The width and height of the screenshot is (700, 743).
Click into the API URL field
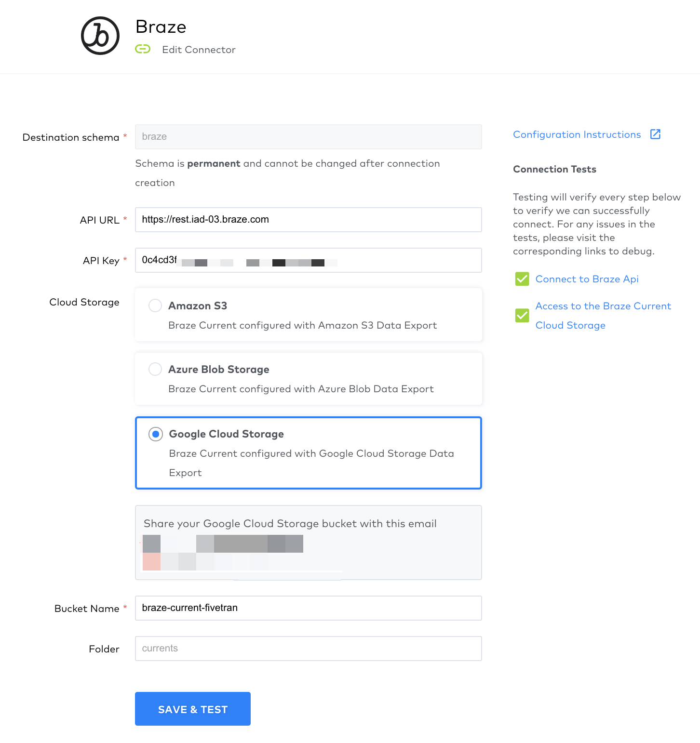point(309,220)
